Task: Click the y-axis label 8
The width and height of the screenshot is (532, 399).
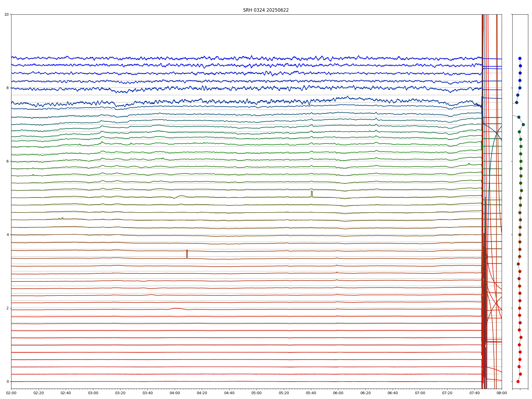Action: click(x=8, y=88)
